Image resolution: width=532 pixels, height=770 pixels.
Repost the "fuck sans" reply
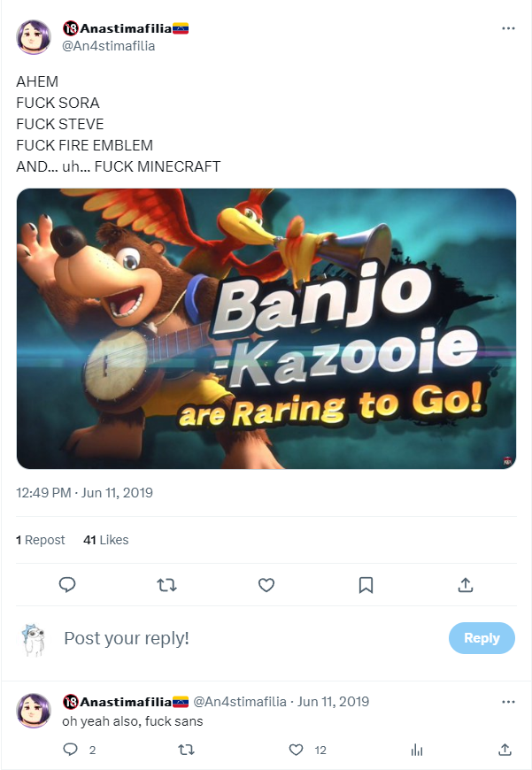[x=186, y=750]
